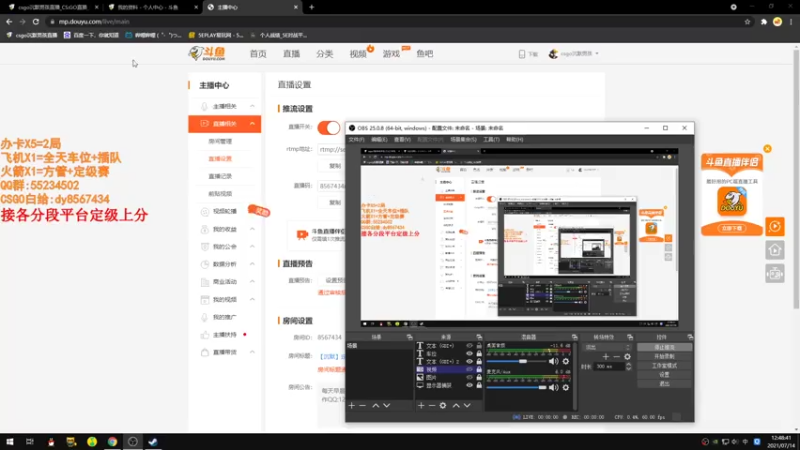Toggle lock on first 文本 (GDI+) source

(x=479, y=345)
